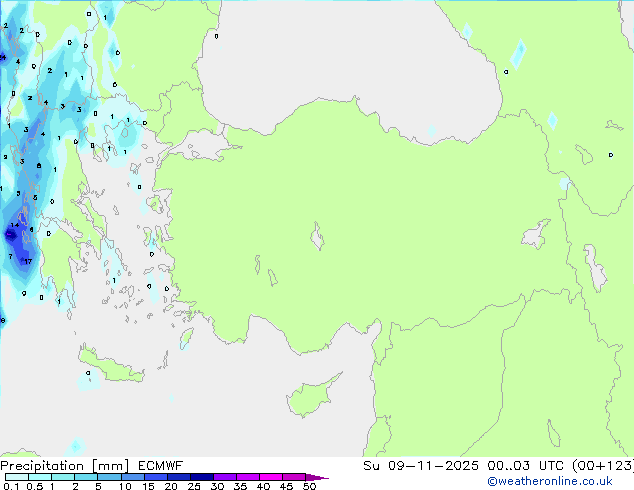Click the 'Precipitation [mm]' title text
634x490 pixels.
(64, 466)
